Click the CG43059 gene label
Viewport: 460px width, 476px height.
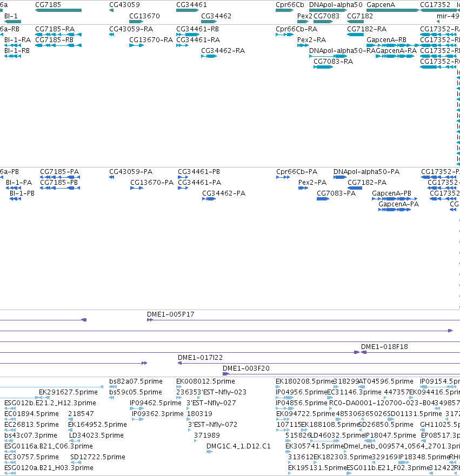click(x=124, y=5)
